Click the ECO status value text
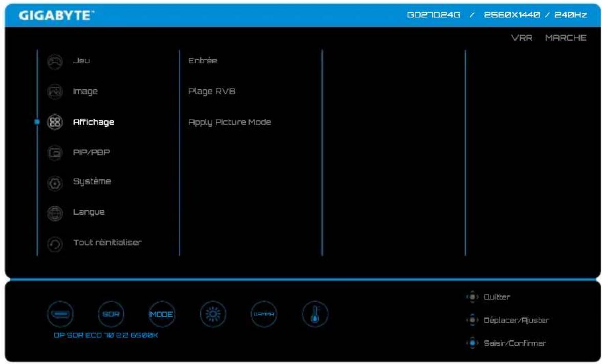 (x=93, y=335)
